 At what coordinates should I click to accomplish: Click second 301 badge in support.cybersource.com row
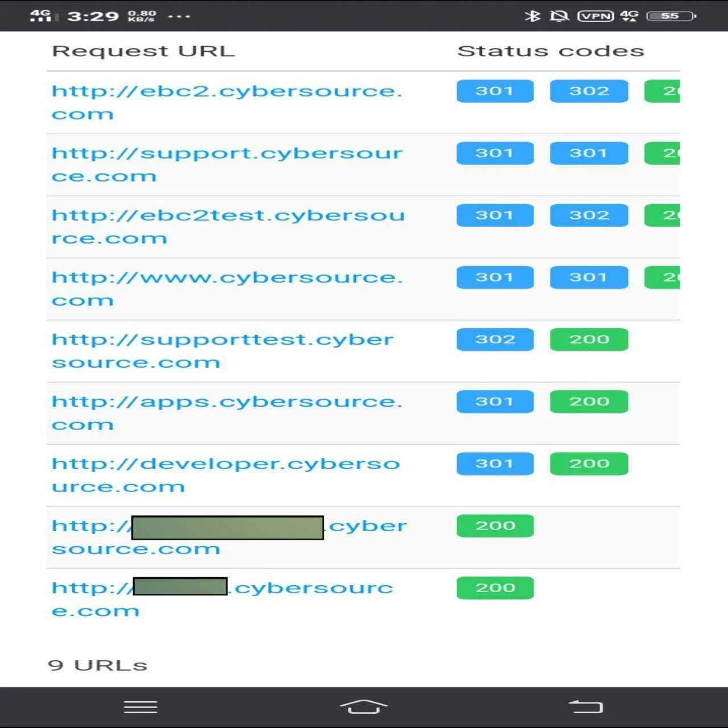[x=589, y=153]
